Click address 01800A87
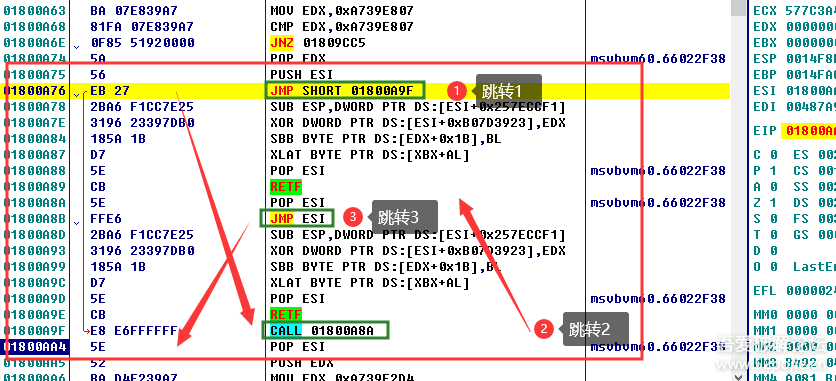 (34, 155)
